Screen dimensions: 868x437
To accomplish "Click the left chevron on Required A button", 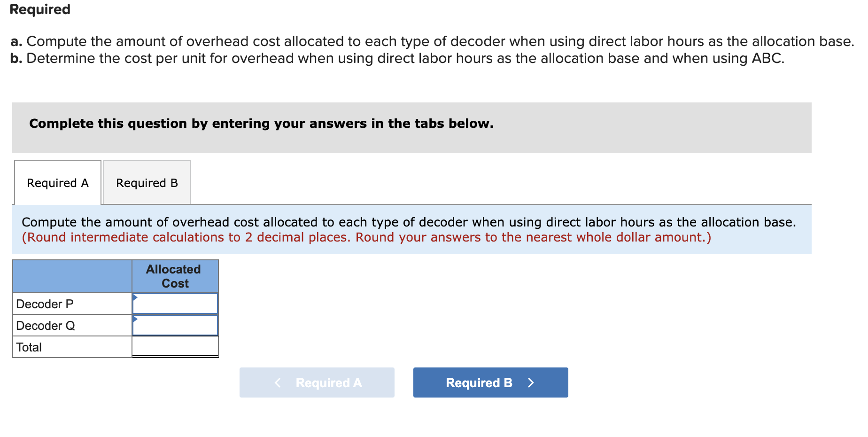I will [277, 382].
